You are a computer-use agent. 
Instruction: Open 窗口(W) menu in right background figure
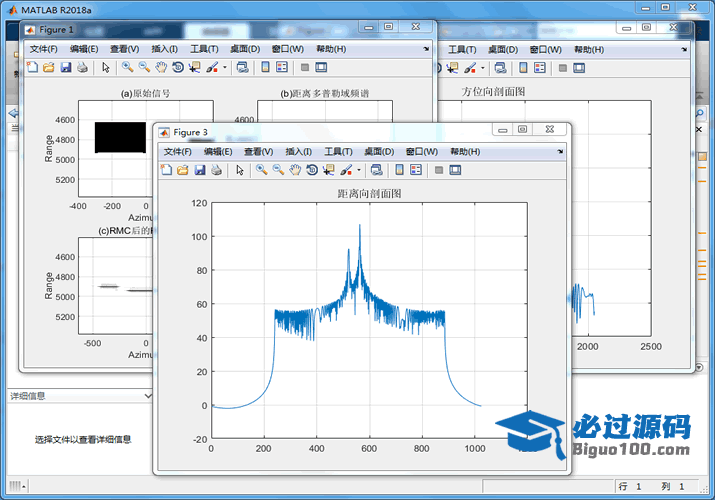(545, 50)
